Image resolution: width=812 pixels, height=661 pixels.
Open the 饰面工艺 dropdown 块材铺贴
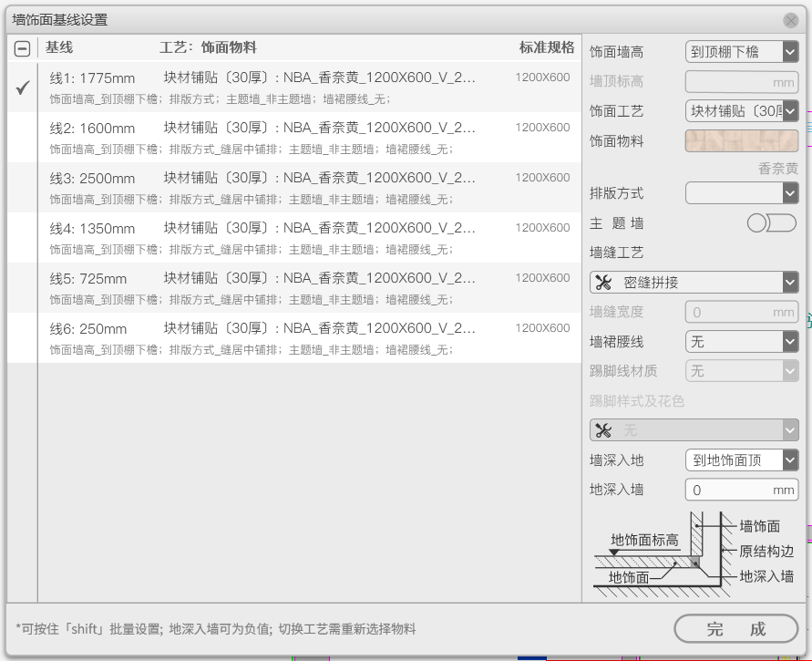pos(742,111)
